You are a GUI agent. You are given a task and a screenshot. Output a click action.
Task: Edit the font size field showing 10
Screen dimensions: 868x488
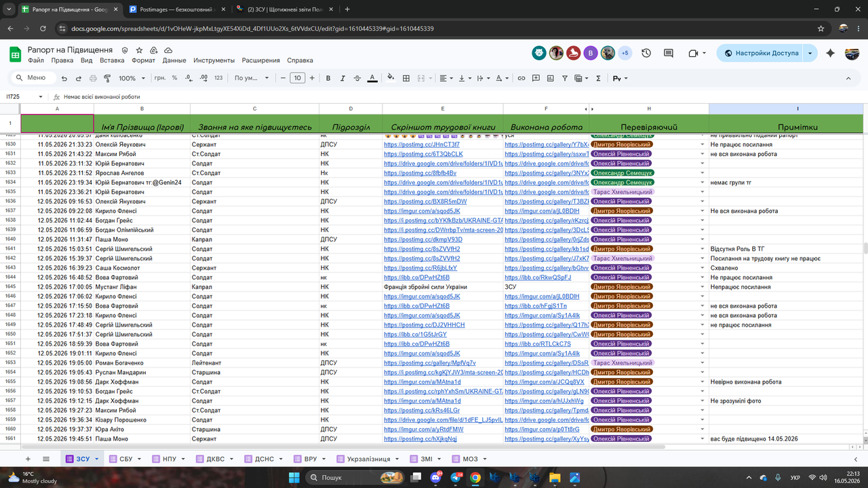click(297, 78)
